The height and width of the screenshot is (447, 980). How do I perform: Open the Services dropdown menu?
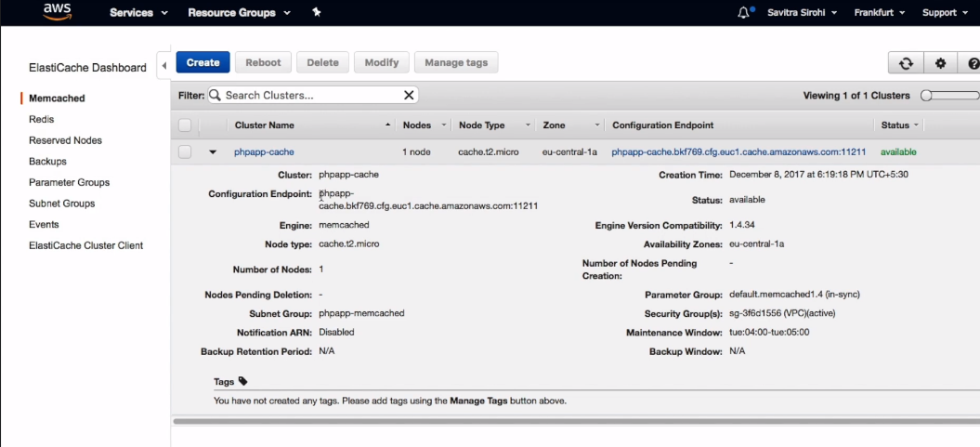pos(138,12)
